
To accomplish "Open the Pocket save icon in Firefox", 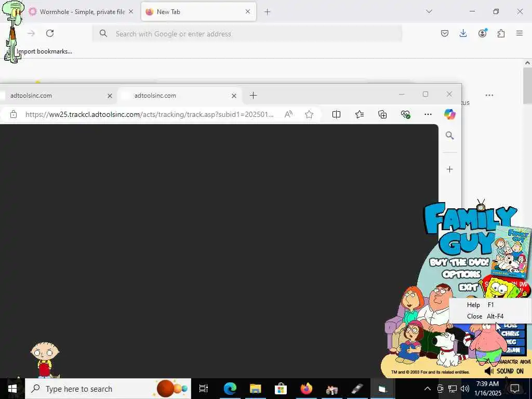I will [x=445, y=33].
